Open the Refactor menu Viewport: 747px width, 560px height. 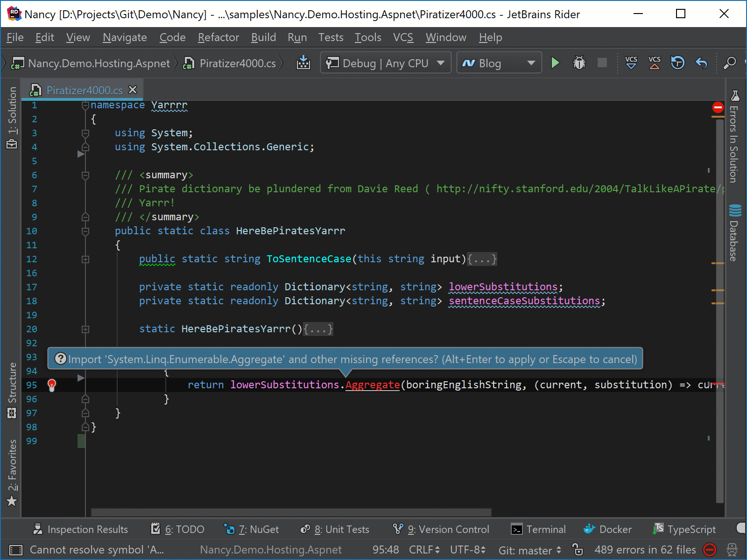218,37
